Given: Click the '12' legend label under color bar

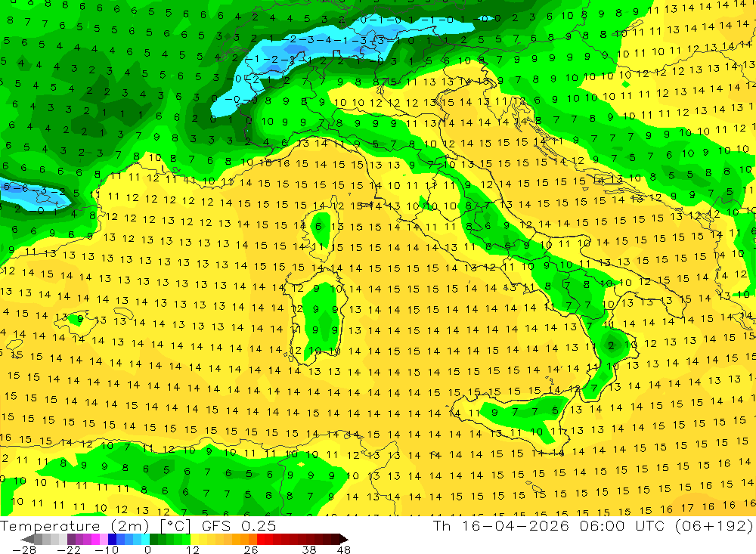Looking at the screenshot, I should 193,550.
